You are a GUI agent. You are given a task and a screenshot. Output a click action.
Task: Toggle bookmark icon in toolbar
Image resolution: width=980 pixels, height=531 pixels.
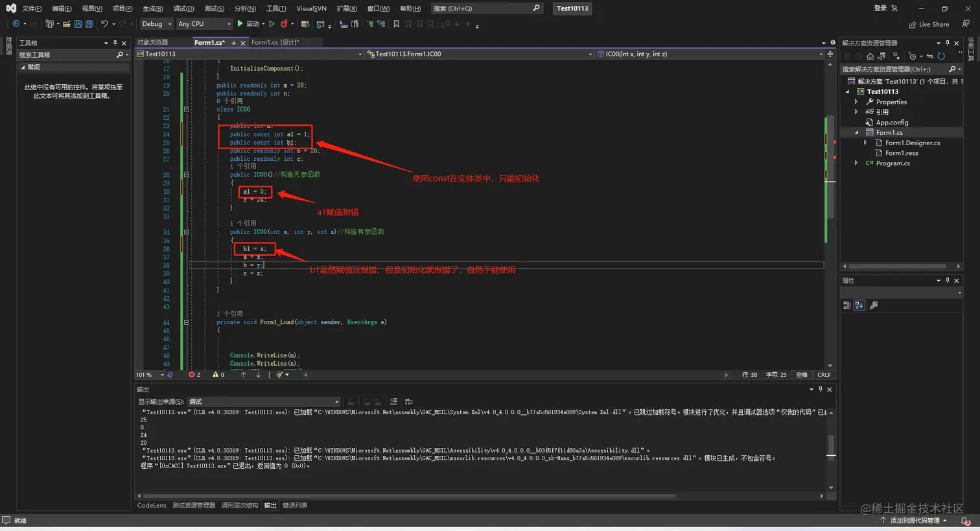click(x=397, y=24)
